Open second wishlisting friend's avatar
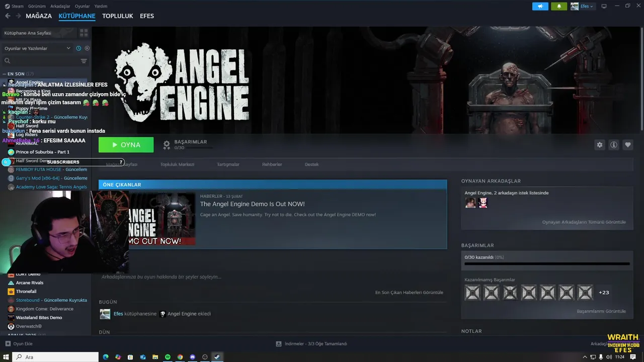The image size is (644, 362). [482, 203]
